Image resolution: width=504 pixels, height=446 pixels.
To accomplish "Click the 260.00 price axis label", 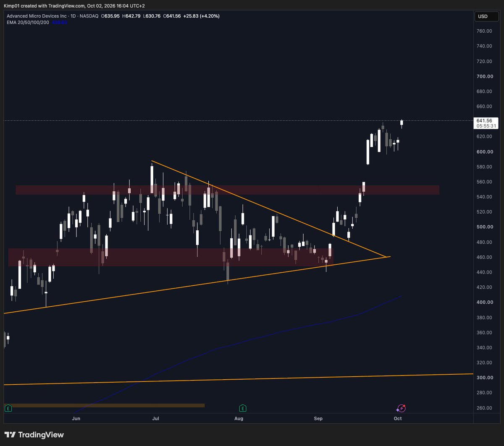I will [x=485, y=408].
